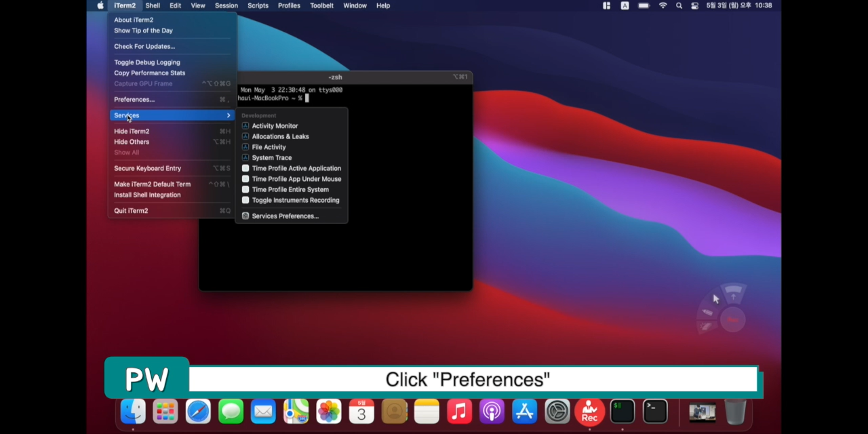Select Activity Monitor service
Image resolution: width=868 pixels, height=434 pixels.
tap(292, 126)
